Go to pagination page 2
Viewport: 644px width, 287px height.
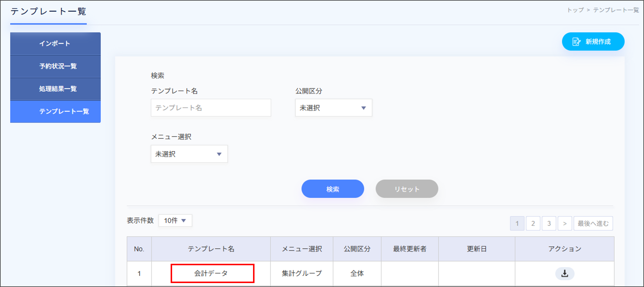point(533,223)
